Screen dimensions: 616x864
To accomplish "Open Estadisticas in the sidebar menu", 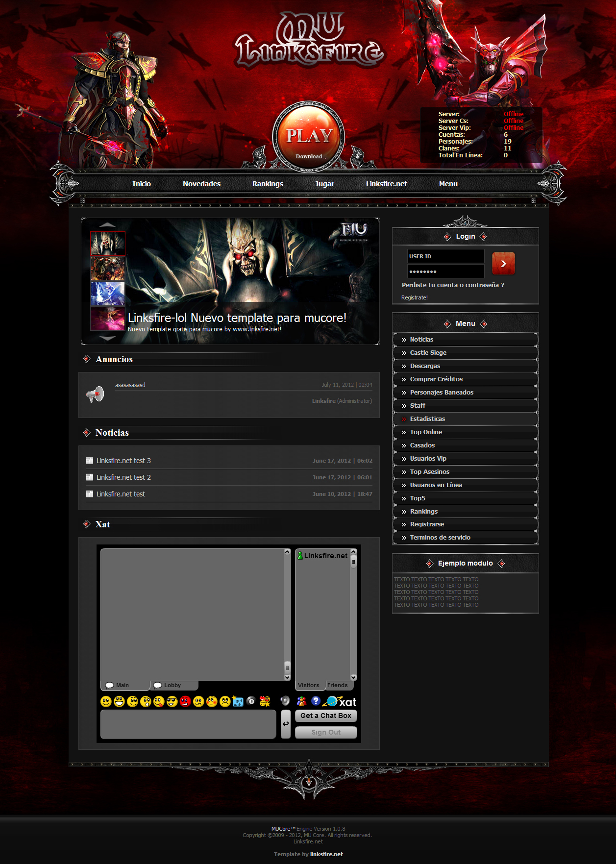I will (466, 419).
